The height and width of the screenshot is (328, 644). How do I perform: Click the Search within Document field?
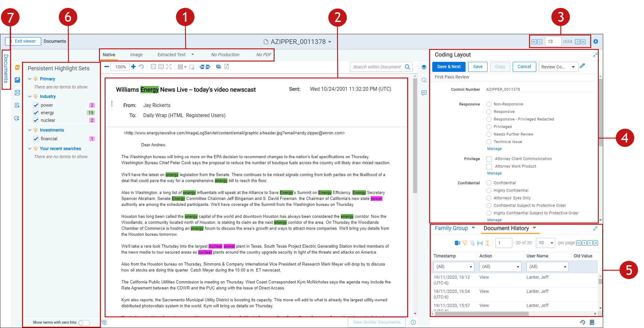tap(377, 67)
